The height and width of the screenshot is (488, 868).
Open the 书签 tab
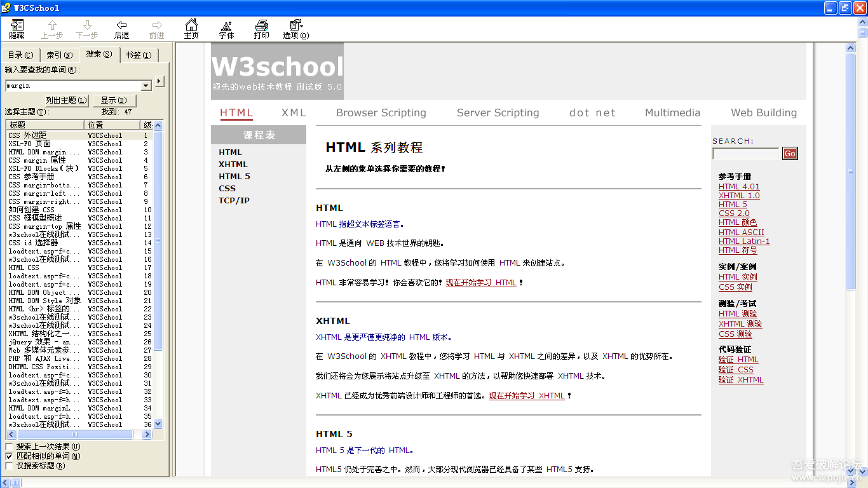(x=138, y=56)
